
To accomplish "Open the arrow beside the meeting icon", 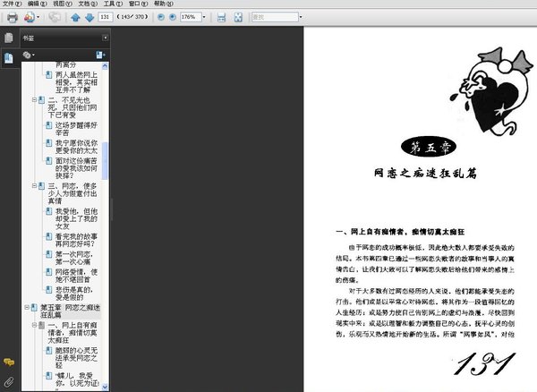I will [38, 17].
